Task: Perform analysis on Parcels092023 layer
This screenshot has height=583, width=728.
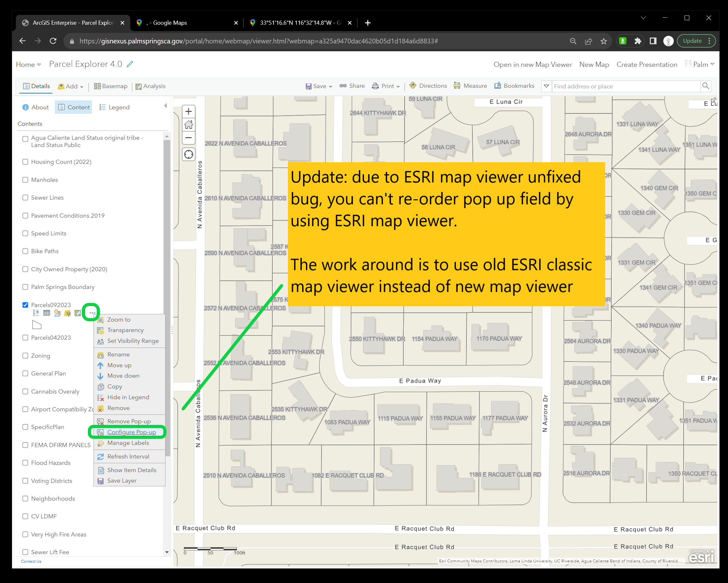Action: [78, 313]
